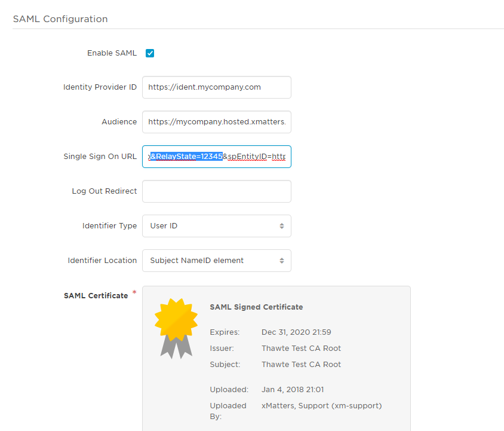
Task: Click uploader xMatters, Support (xm-support)
Action: (x=321, y=405)
